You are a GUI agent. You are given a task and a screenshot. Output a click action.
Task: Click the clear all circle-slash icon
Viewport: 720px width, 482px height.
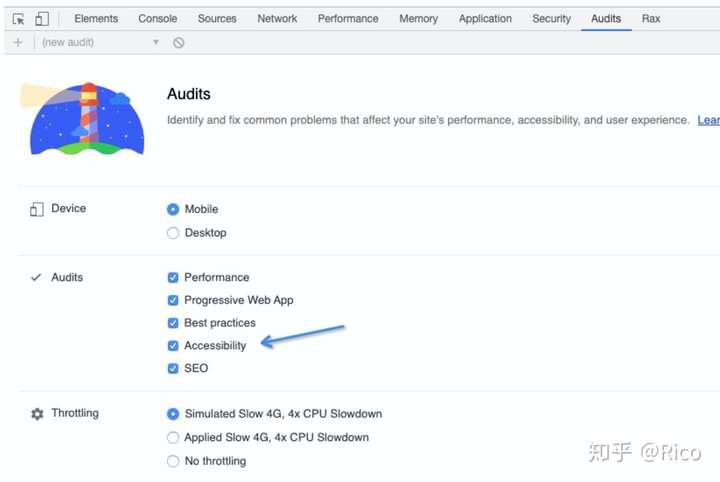click(179, 43)
